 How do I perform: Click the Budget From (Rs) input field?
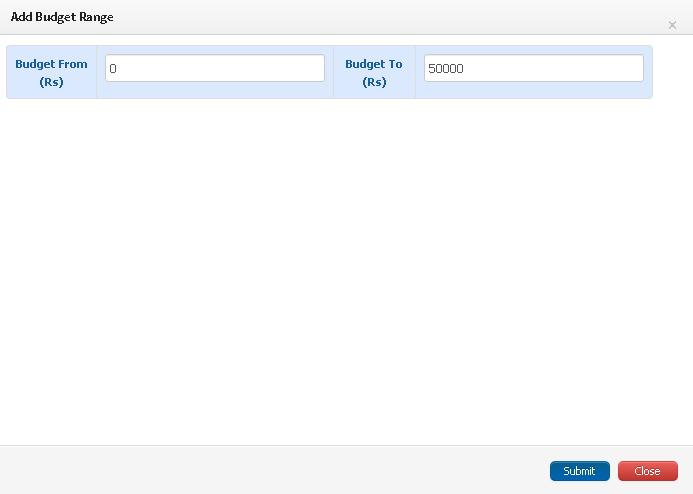click(215, 68)
